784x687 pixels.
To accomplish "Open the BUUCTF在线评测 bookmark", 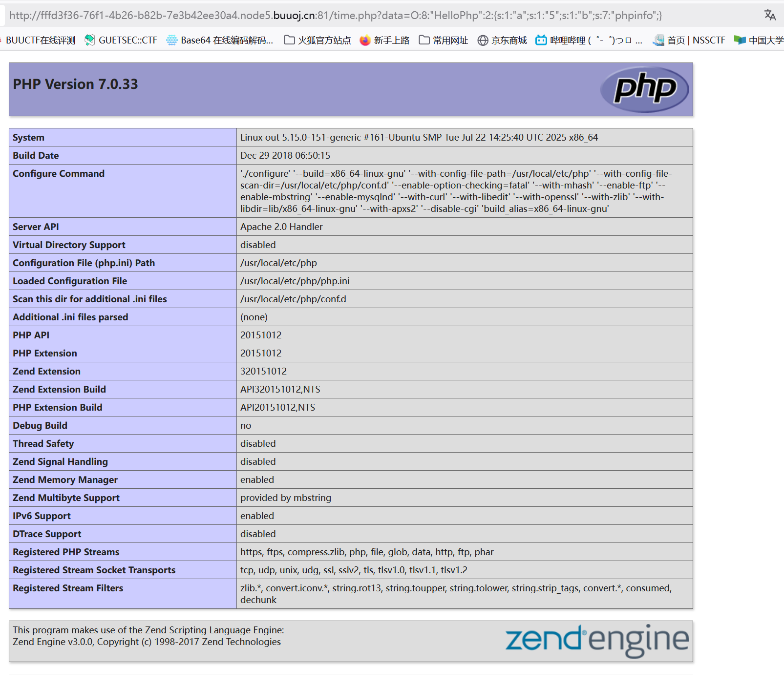I will (x=41, y=40).
